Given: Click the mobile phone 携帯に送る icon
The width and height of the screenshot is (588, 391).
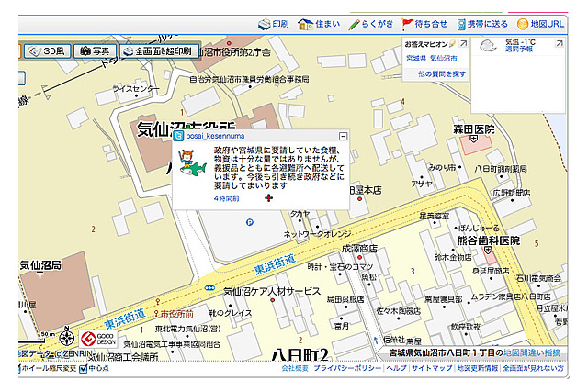Looking at the screenshot, I should [461, 25].
